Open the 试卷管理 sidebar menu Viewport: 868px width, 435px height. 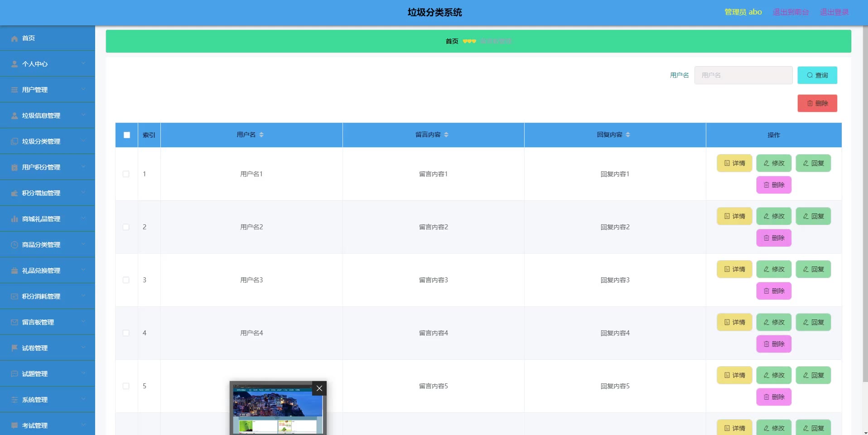point(48,348)
